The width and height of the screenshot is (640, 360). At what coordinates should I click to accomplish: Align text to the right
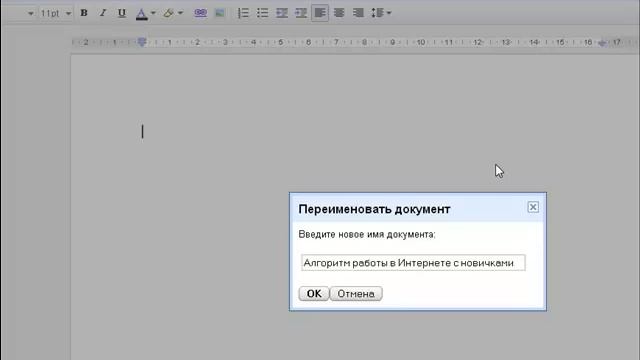click(358, 13)
